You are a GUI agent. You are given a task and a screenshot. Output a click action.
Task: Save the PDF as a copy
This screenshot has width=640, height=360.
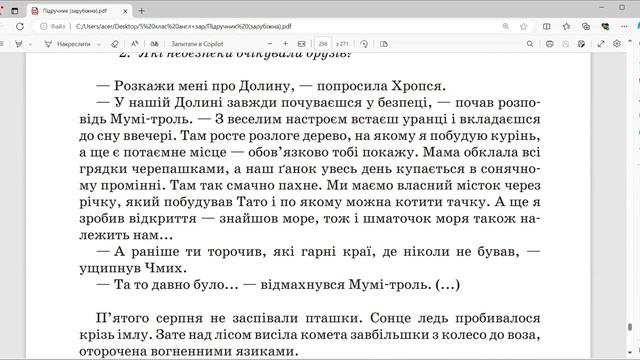point(581,44)
